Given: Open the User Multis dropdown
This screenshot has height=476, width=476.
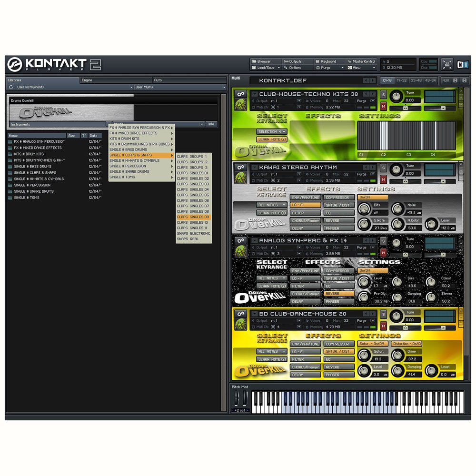Looking at the screenshot, I should pyautogui.click(x=180, y=87).
